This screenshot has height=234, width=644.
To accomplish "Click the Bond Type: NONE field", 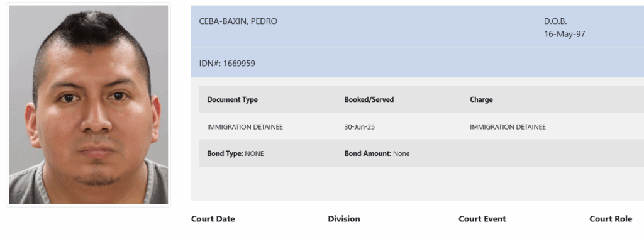I will [235, 153].
